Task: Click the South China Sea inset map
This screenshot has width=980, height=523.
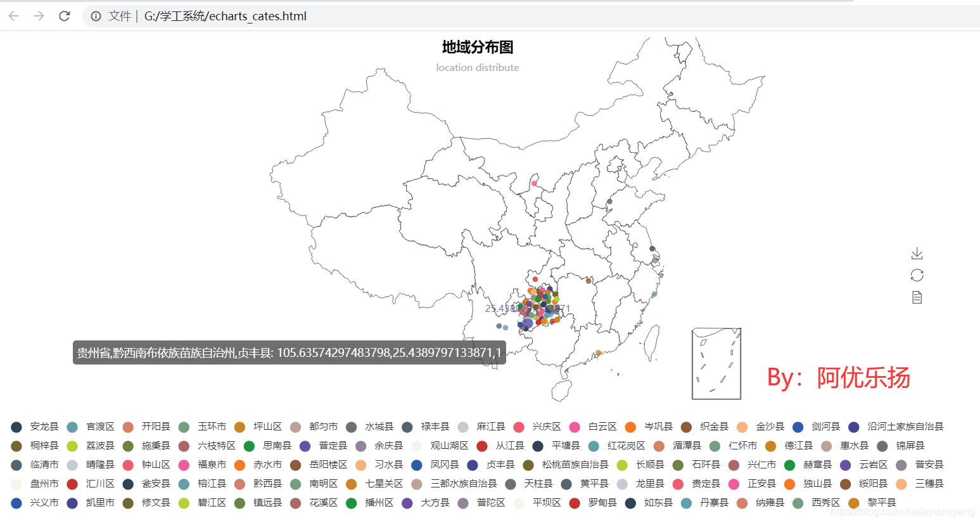Action: click(716, 364)
